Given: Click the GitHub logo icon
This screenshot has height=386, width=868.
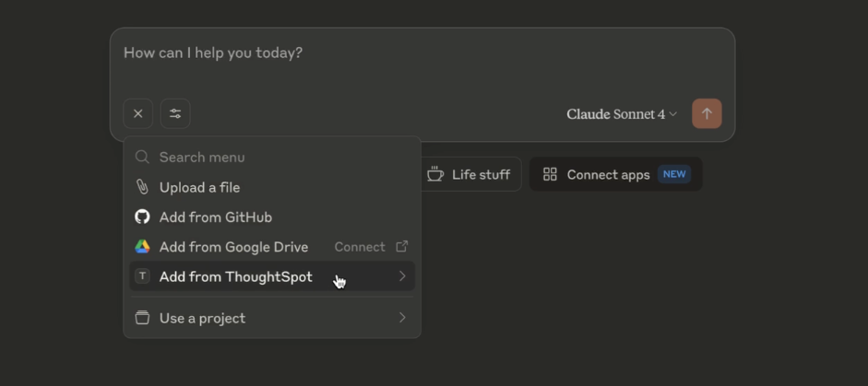Looking at the screenshot, I should [x=142, y=217].
